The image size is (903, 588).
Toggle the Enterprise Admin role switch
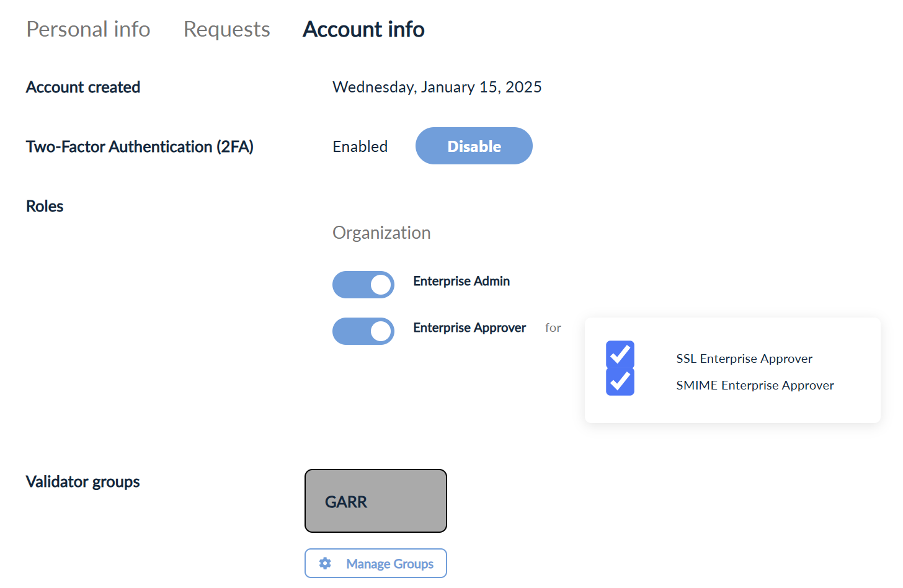[x=363, y=285]
